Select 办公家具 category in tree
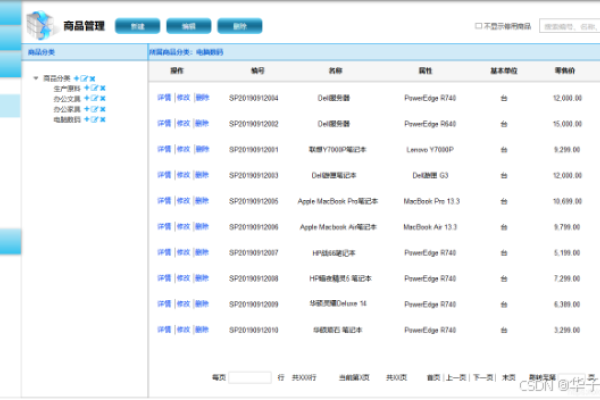This screenshot has height=400, width=600. (x=67, y=108)
